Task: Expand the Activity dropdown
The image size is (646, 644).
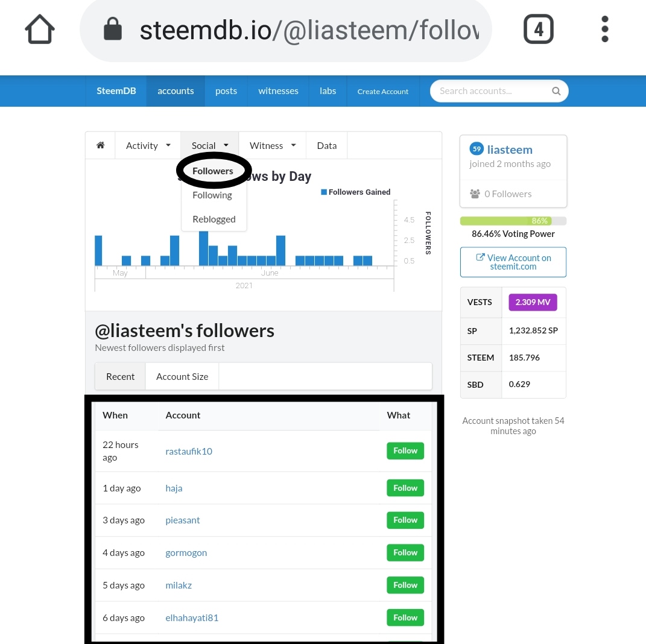Action: coord(148,145)
